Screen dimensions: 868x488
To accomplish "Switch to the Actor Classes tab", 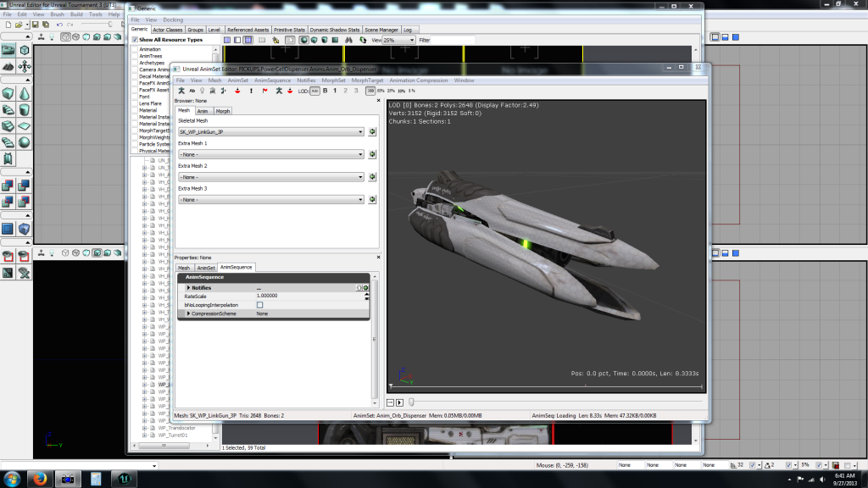I will 167,30.
